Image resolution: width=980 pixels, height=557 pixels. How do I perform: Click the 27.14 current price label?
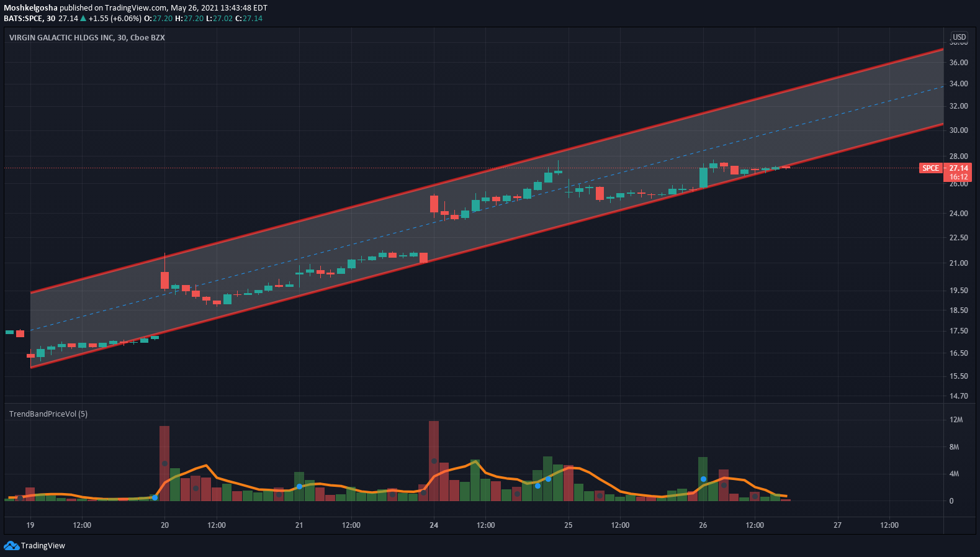958,168
